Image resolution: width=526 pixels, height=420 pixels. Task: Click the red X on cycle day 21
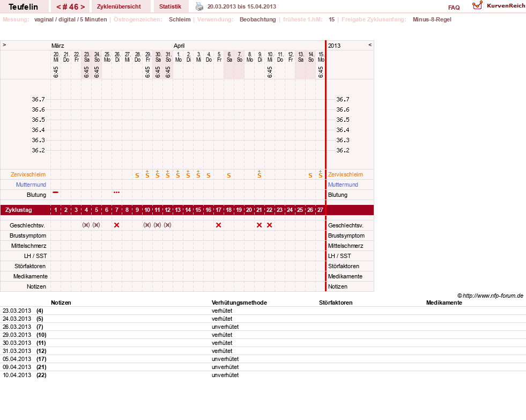(259, 225)
